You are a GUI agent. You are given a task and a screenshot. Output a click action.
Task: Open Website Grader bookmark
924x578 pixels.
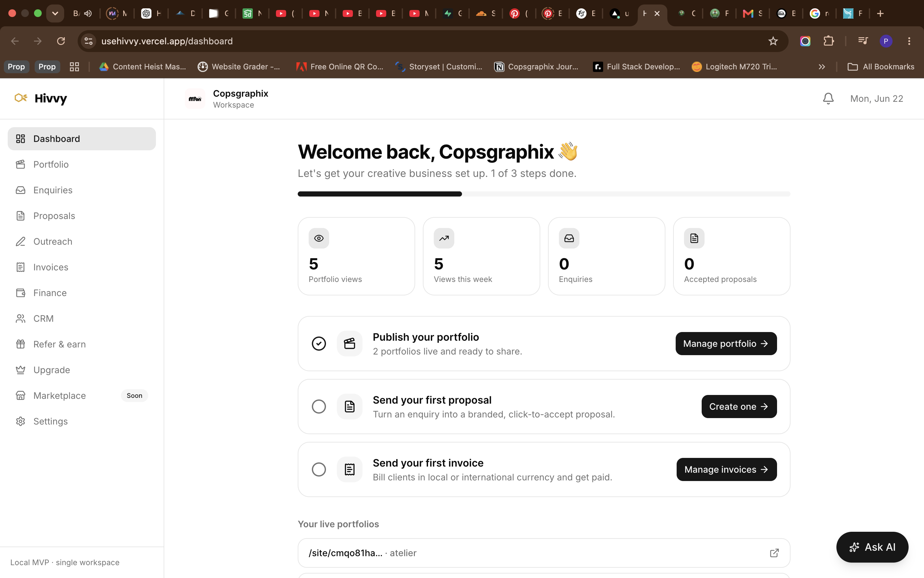(239, 67)
